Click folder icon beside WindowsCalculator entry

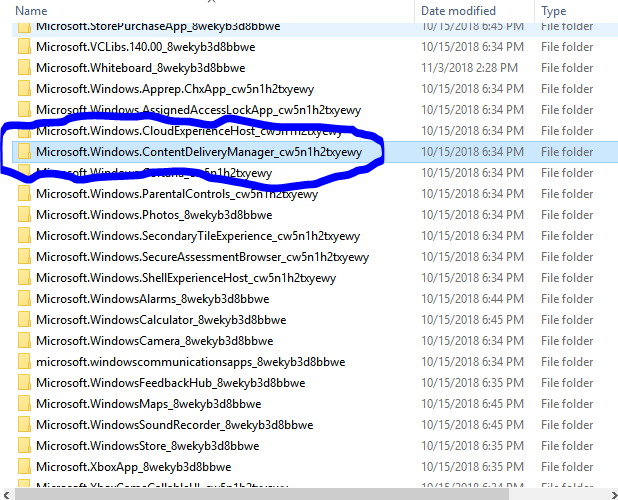pos(24,320)
